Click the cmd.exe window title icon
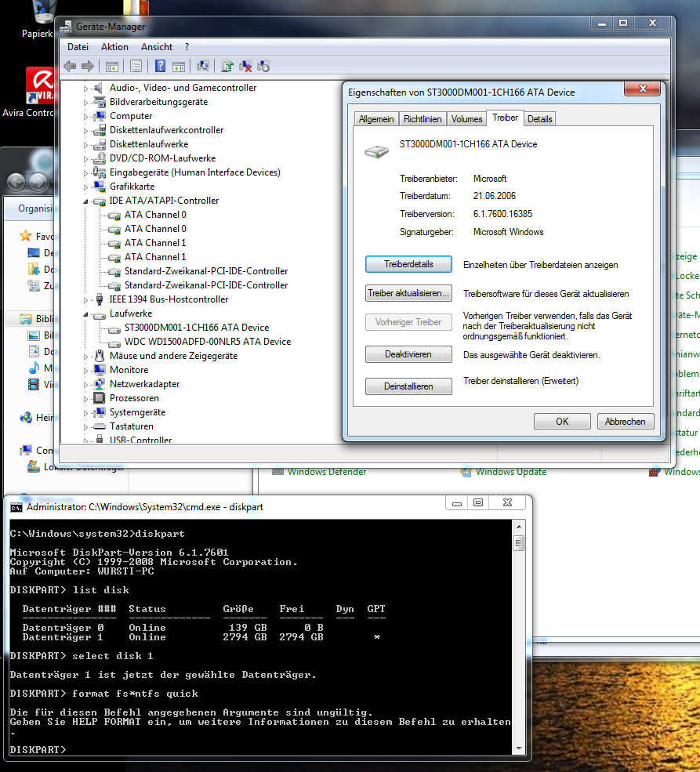Screen dimensions: 700x772 [16, 508]
